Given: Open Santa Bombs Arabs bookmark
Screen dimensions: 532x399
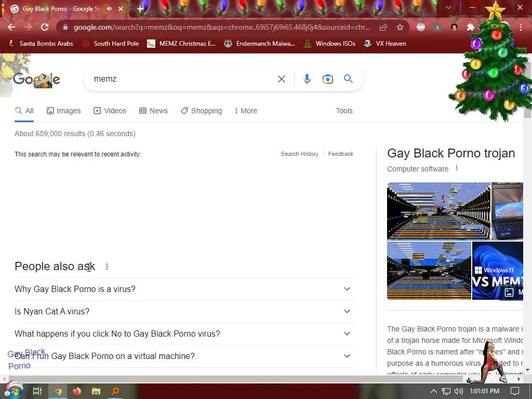Looking at the screenshot, I should (x=41, y=44).
